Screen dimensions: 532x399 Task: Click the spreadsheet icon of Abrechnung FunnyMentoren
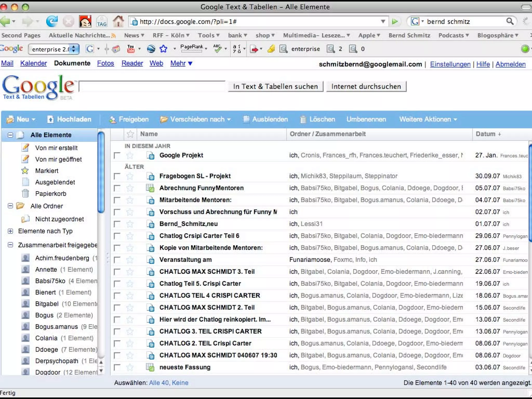tap(150, 188)
